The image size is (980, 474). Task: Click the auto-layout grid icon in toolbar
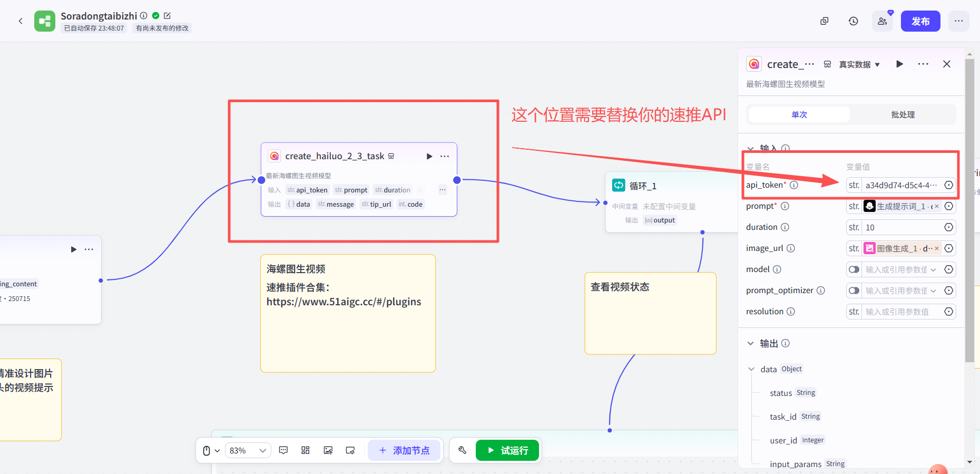click(305, 450)
